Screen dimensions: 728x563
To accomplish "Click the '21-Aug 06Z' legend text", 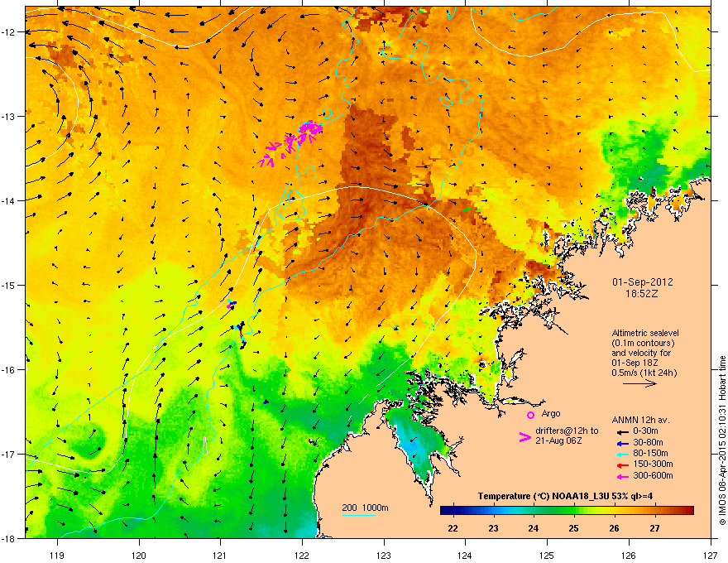I will coord(558,440).
